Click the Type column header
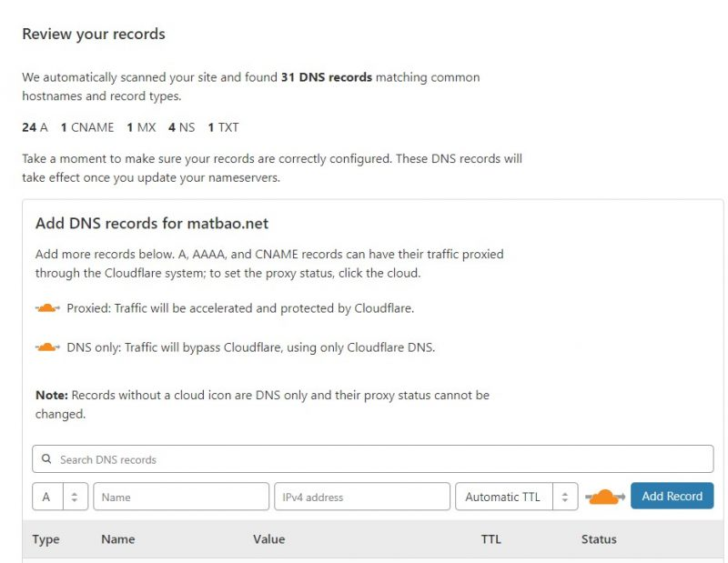The width and height of the screenshot is (728, 563). click(45, 539)
